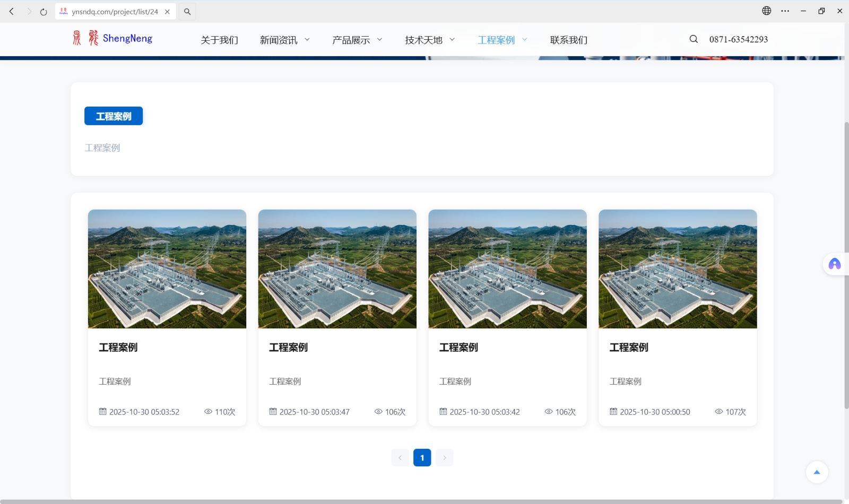The image size is (849, 504).
Task: Open the fourth project substation thumbnail
Action: coord(678,269)
